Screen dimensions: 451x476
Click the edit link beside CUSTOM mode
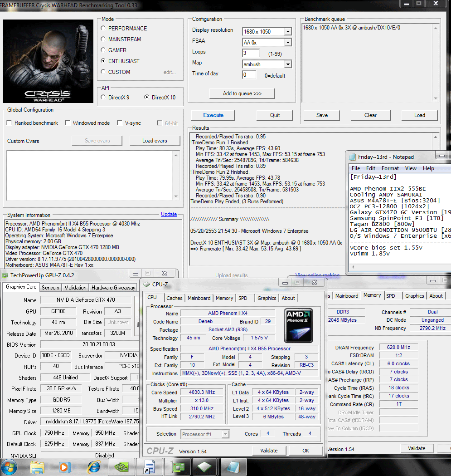(x=170, y=72)
